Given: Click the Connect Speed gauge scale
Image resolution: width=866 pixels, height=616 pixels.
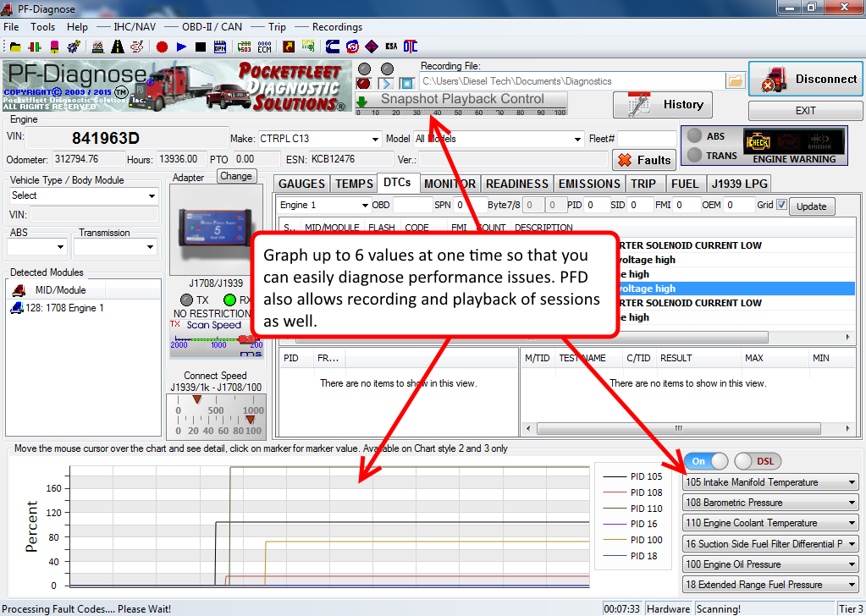Looking at the screenshot, I should [x=216, y=415].
